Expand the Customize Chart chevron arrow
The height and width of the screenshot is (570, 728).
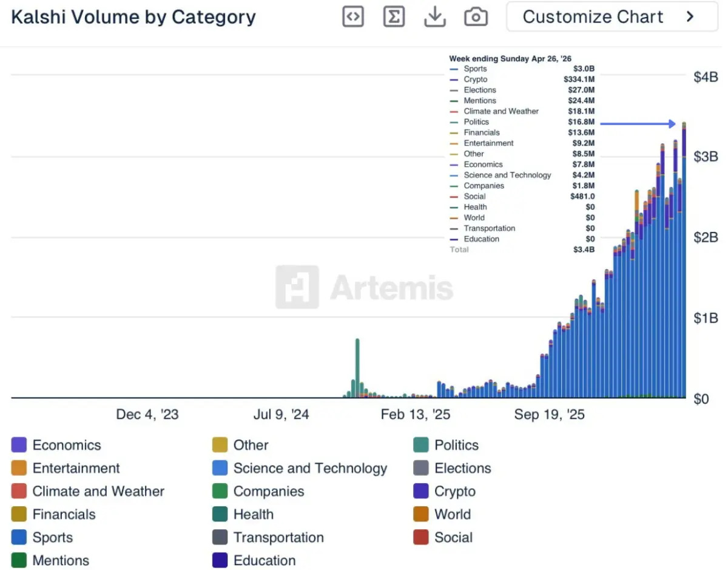coord(690,17)
